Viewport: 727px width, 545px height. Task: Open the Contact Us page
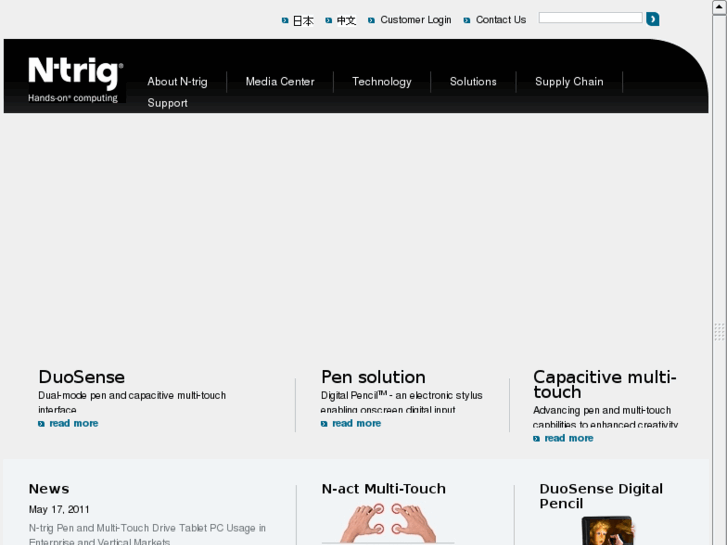[x=501, y=20]
